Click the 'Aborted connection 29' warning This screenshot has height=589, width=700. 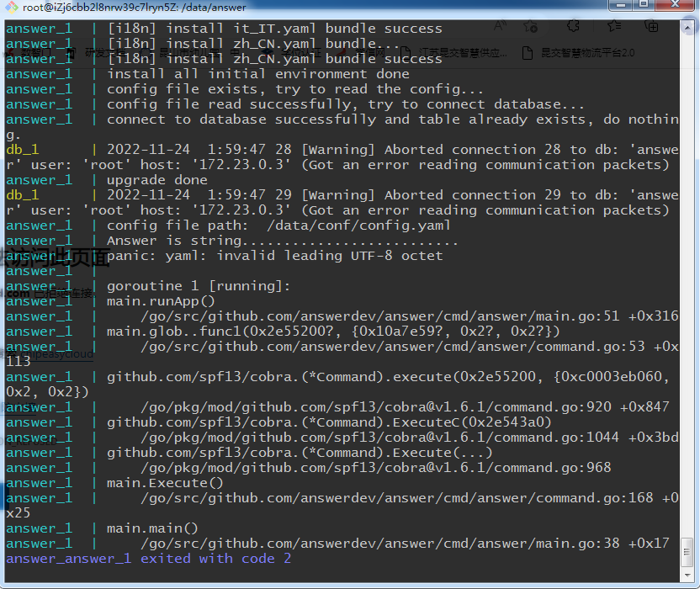click(x=342, y=203)
